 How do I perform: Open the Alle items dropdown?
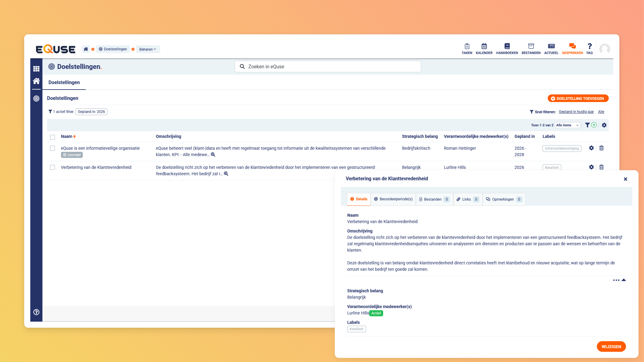567,125
